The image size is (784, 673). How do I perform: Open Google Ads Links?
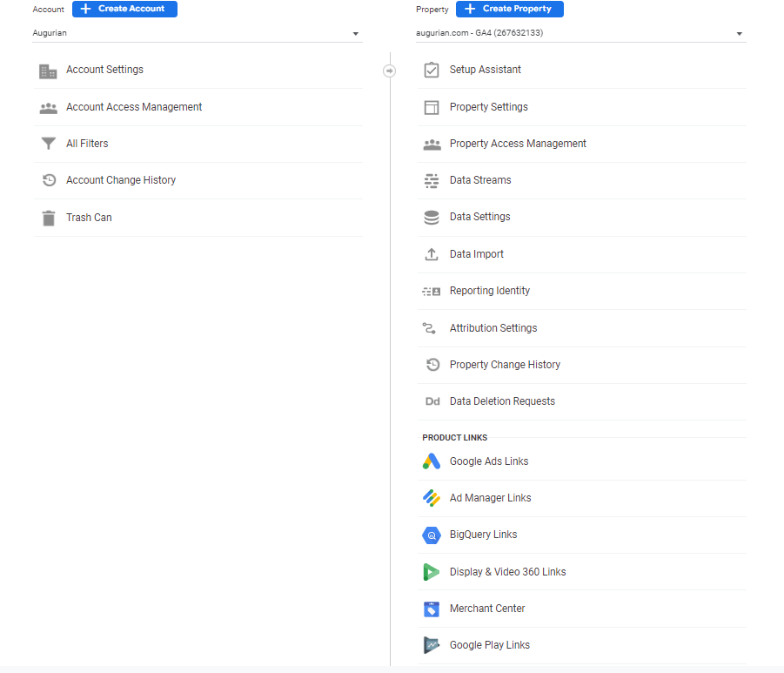pyautogui.click(x=582, y=461)
